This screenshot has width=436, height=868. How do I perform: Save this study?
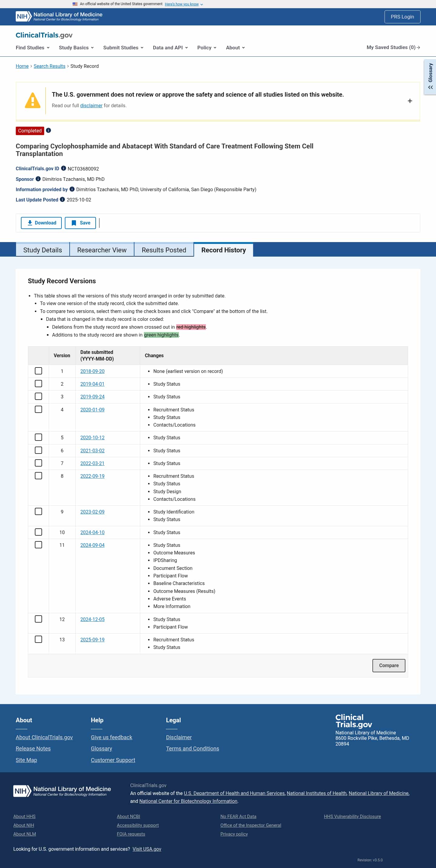[81, 223]
